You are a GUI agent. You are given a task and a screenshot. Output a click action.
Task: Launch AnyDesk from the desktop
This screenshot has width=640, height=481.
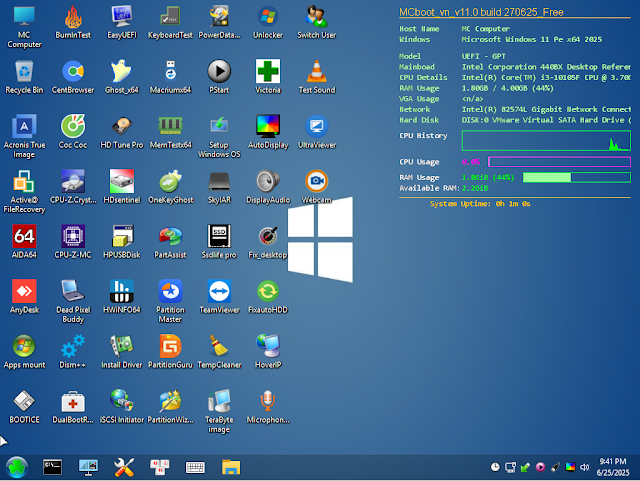pos(24,296)
